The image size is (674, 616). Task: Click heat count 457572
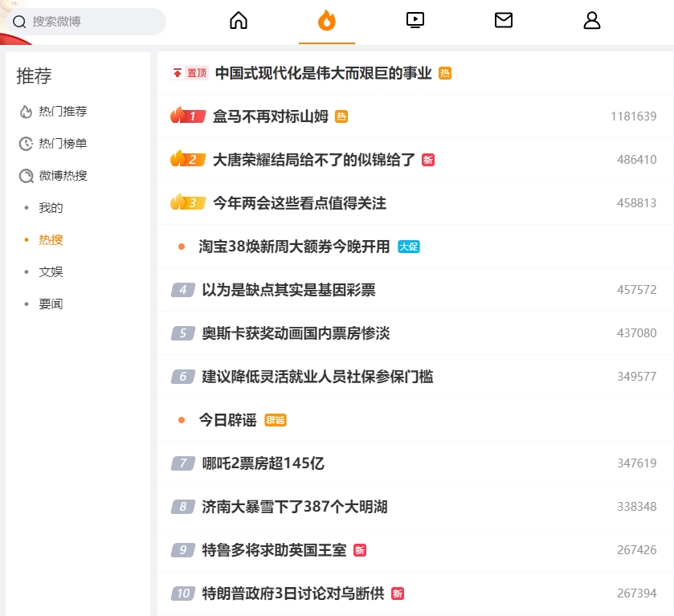pos(636,290)
